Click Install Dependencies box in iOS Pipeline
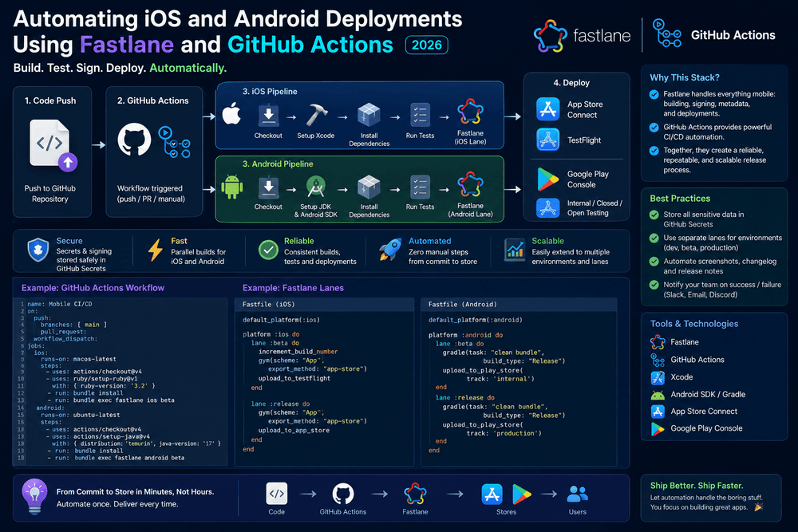798x532 pixels. 369,115
